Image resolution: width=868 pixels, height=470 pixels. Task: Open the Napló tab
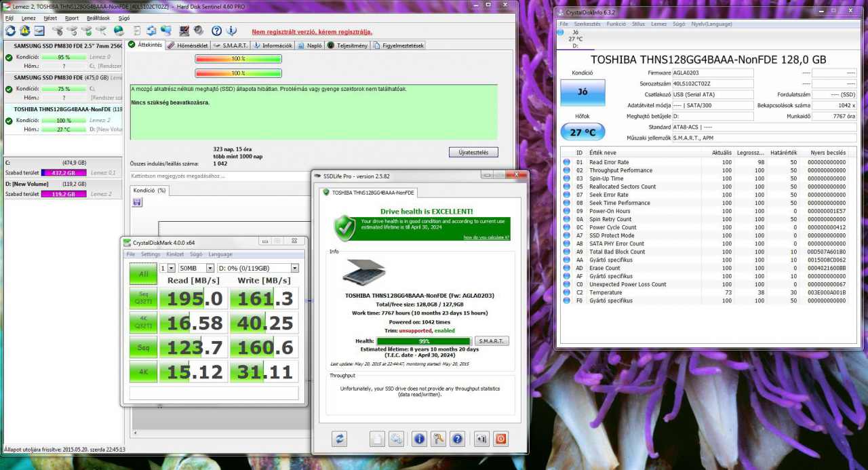310,45
